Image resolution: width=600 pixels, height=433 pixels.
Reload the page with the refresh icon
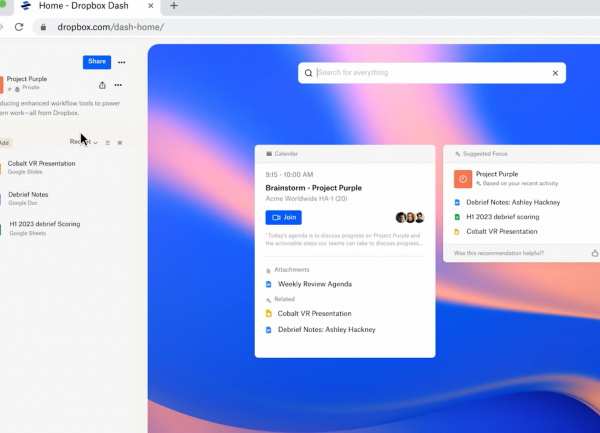(19, 27)
